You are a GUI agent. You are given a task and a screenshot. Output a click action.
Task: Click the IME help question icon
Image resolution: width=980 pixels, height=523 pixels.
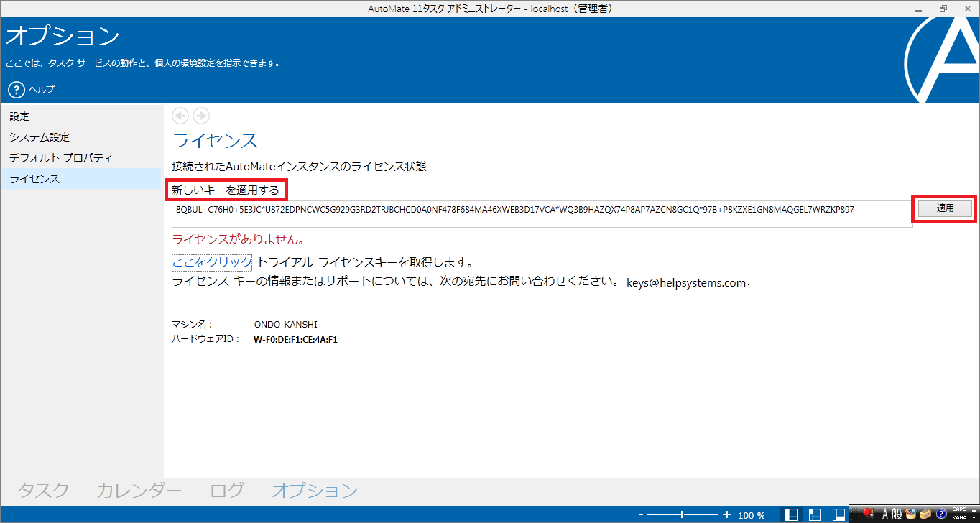click(x=941, y=514)
